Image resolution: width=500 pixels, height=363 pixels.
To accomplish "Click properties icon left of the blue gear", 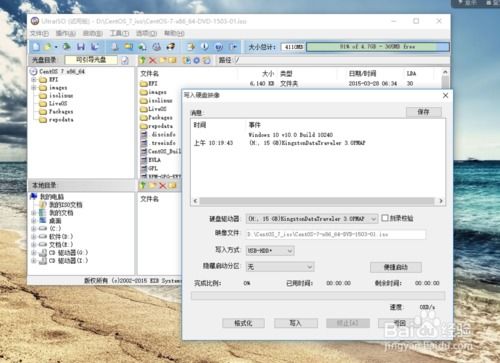I will pos(187,60).
